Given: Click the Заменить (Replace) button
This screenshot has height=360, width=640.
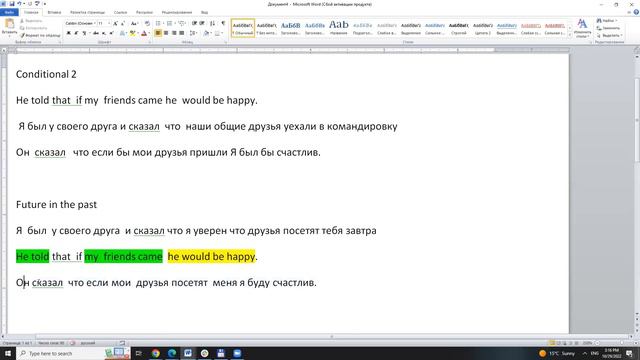Looking at the screenshot, I should coord(608,28).
